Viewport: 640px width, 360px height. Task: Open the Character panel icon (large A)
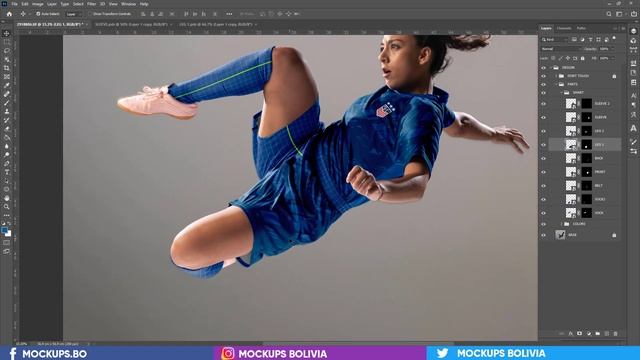[633, 128]
